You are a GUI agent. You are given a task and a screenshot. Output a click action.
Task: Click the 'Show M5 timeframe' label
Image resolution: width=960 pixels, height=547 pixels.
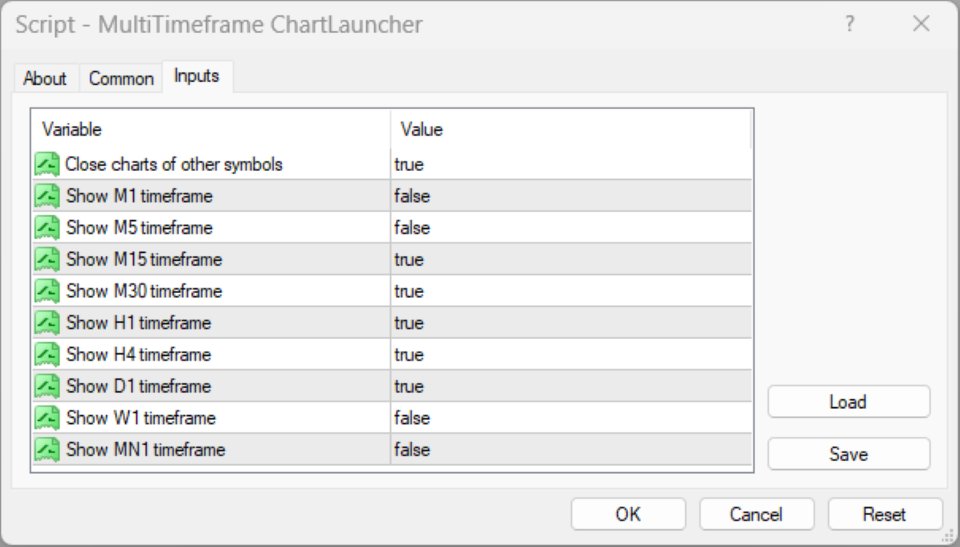click(140, 228)
